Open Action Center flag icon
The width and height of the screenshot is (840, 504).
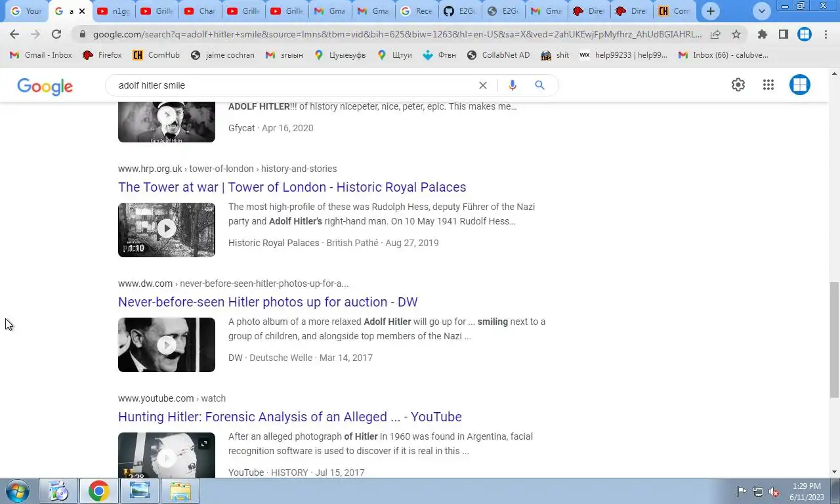(x=742, y=492)
